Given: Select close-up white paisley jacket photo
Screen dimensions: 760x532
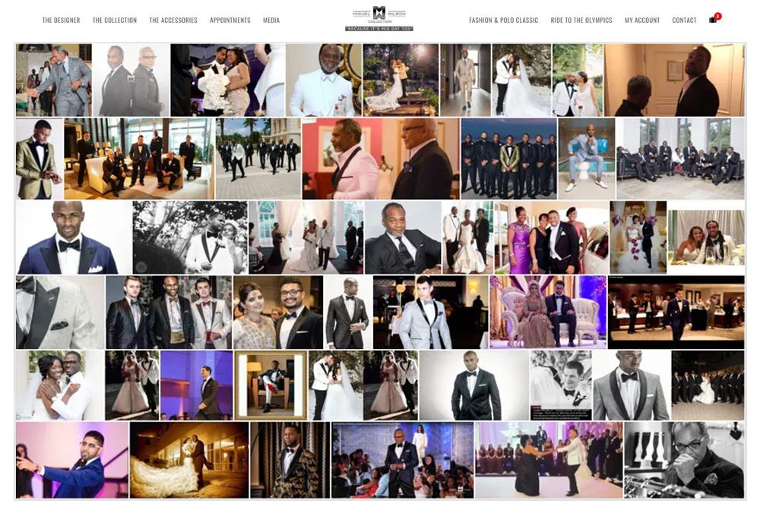Looking at the screenshot, I should click(60, 312).
